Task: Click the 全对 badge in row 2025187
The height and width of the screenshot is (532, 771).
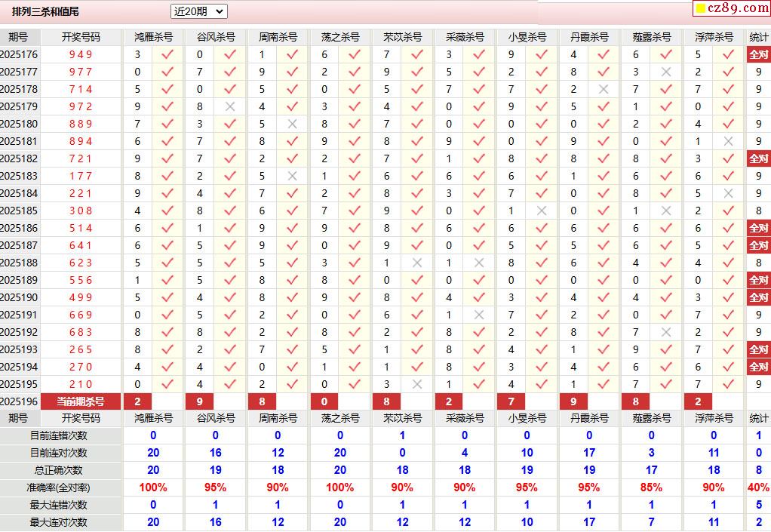Action: click(x=758, y=245)
